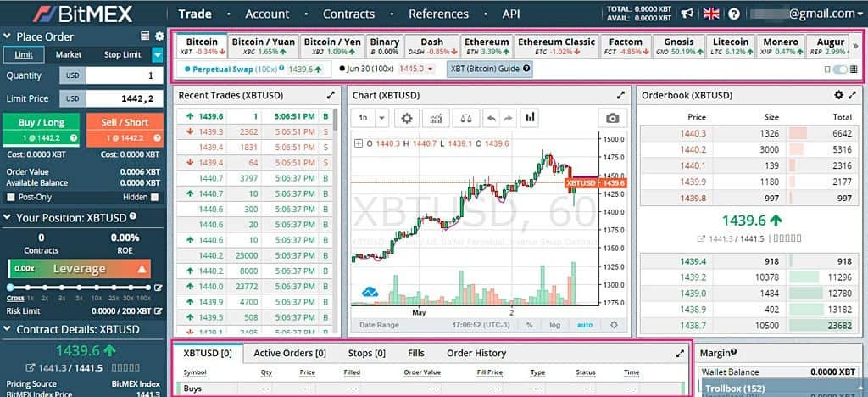
Task: Undo the last chart action
Action: tap(490, 118)
